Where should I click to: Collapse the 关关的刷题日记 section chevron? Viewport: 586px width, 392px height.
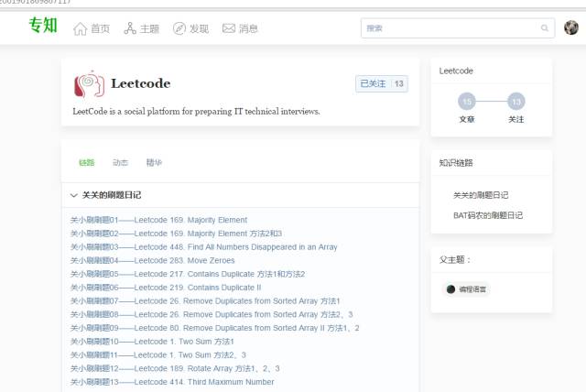(73, 195)
